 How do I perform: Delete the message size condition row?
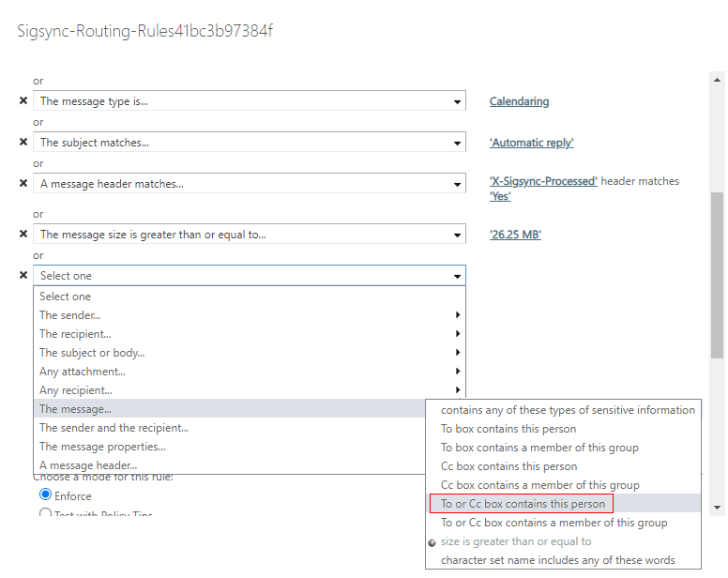point(23,235)
